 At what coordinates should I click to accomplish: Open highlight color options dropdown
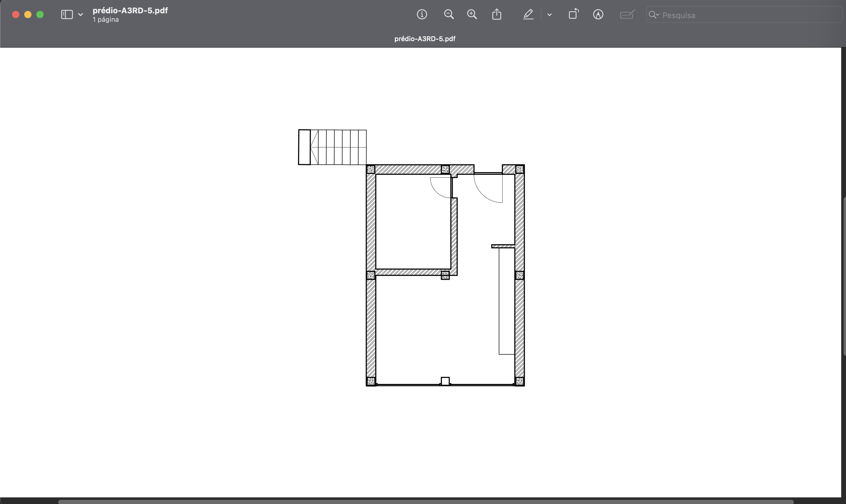pyautogui.click(x=549, y=15)
